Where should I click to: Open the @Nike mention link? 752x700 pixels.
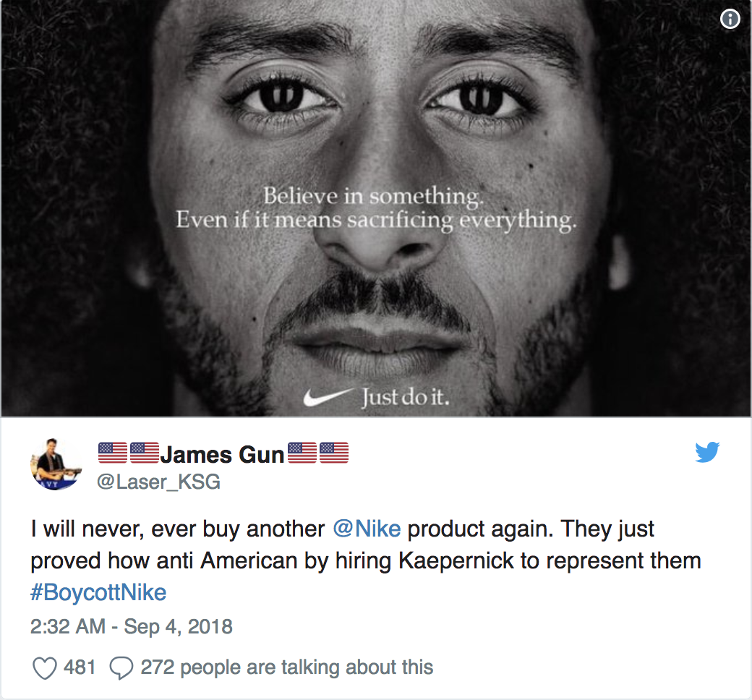(x=367, y=529)
